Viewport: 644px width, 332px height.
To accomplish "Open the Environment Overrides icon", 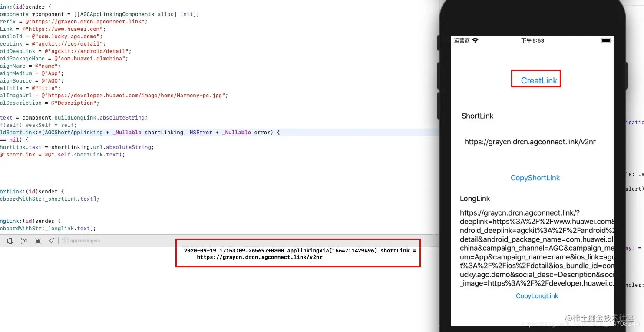I will (x=38, y=241).
